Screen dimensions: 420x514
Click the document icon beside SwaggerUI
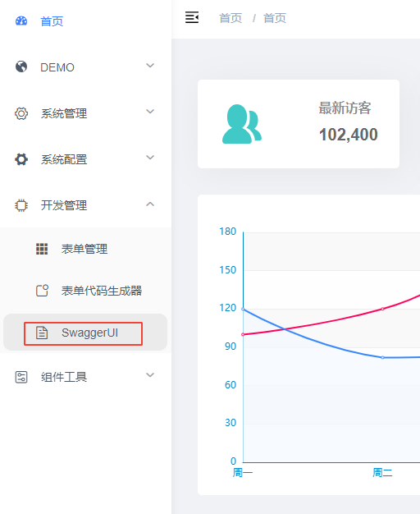pos(42,333)
